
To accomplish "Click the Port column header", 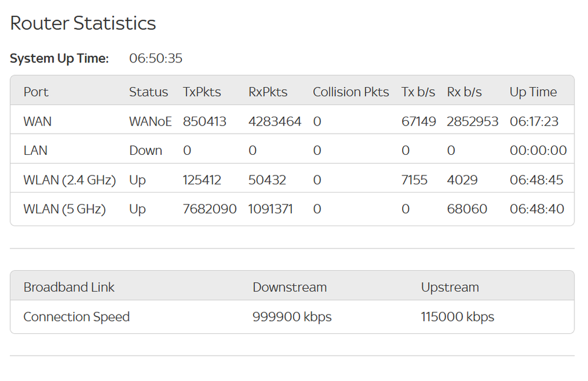I will (36, 92).
